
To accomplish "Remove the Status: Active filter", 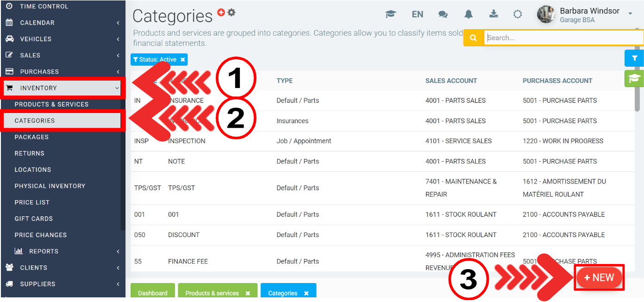I will pyautogui.click(x=183, y=60).
